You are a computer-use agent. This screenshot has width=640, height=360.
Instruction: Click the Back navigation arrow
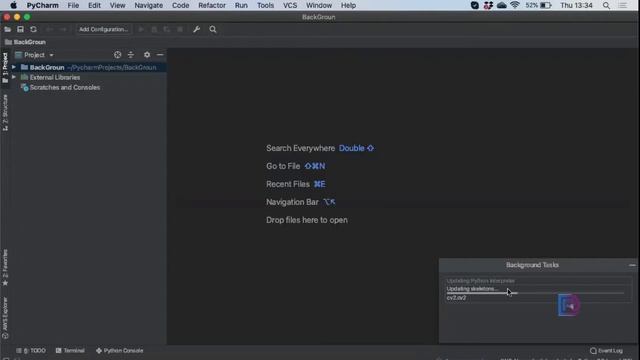coord(49,29)
